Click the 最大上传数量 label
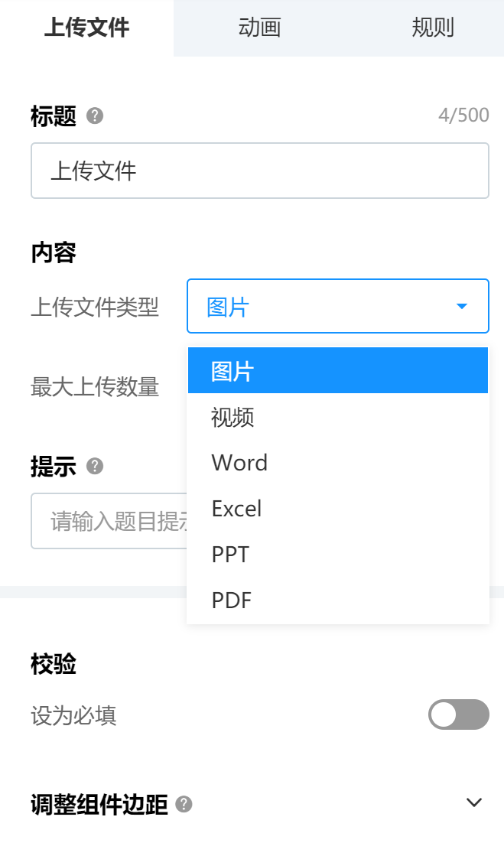 95,387
